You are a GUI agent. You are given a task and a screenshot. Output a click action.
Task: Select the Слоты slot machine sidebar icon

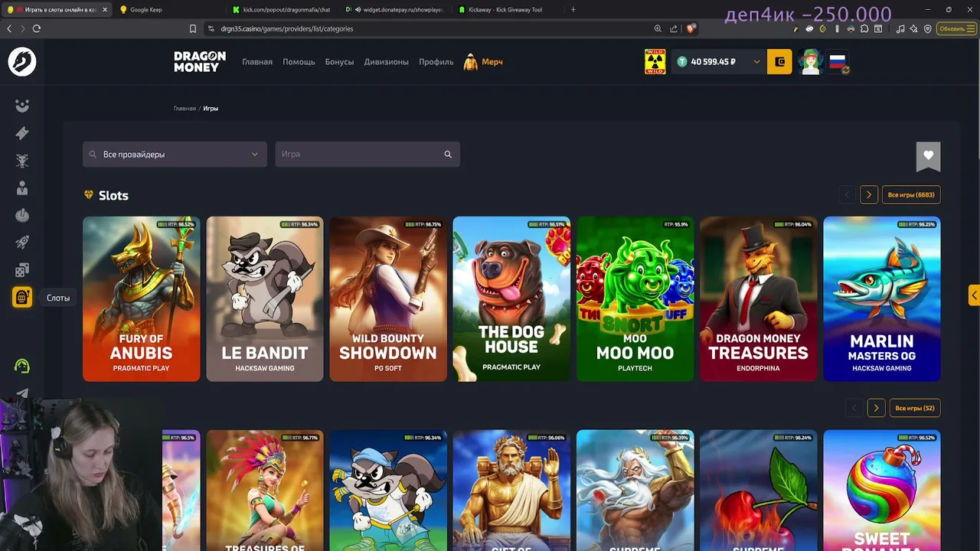(22, 298)
